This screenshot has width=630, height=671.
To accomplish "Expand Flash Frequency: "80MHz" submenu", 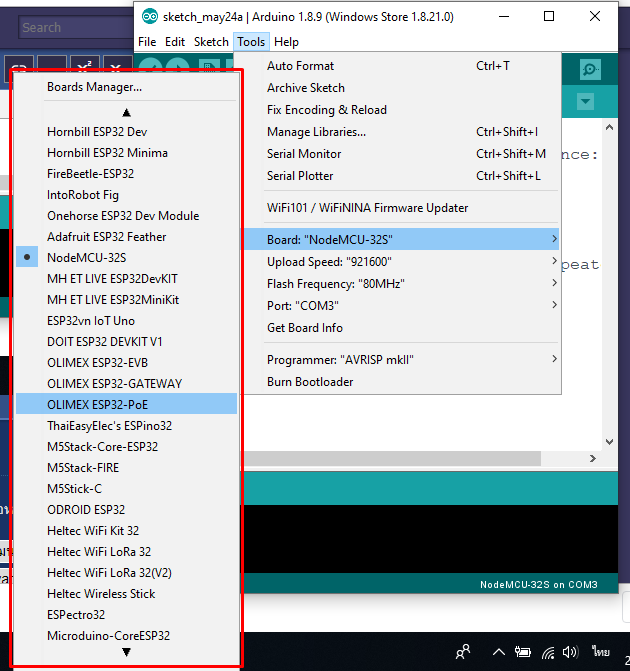I will 401,284.
